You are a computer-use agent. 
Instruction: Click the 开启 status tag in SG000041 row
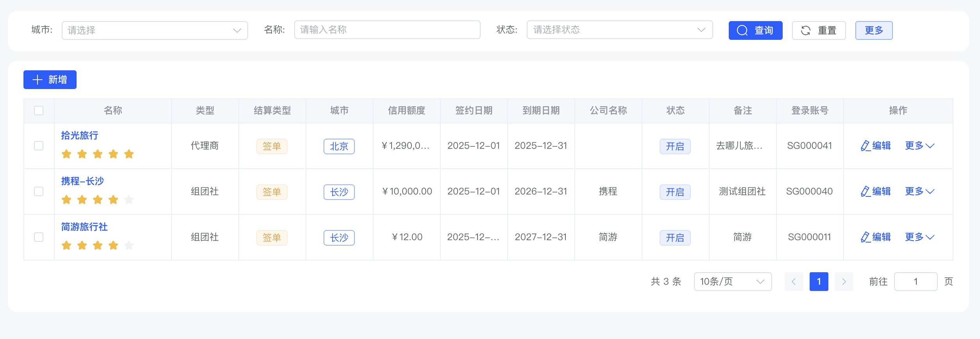point(675,146)
